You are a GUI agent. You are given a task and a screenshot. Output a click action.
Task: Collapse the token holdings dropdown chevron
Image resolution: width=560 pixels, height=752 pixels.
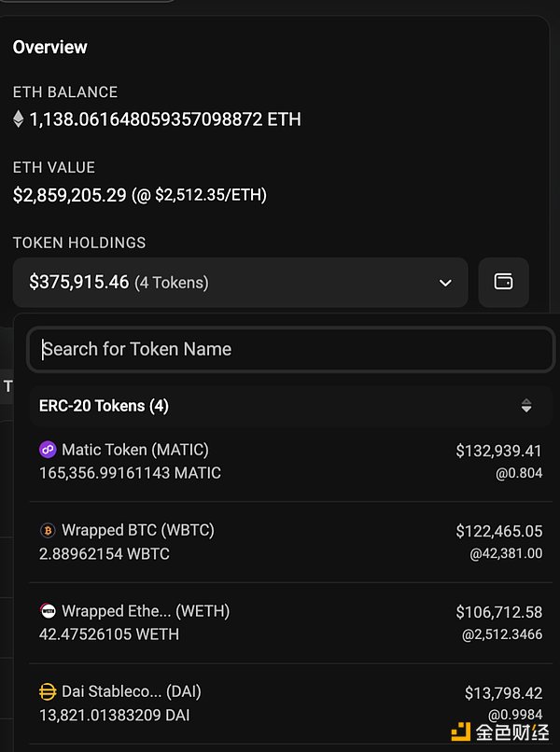pos(445,283)
